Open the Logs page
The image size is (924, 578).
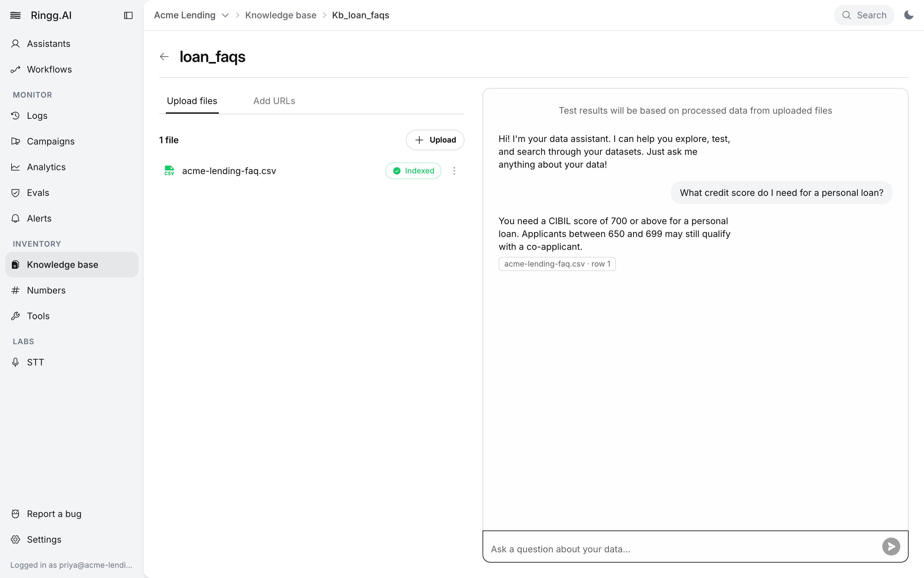[72, 116]
